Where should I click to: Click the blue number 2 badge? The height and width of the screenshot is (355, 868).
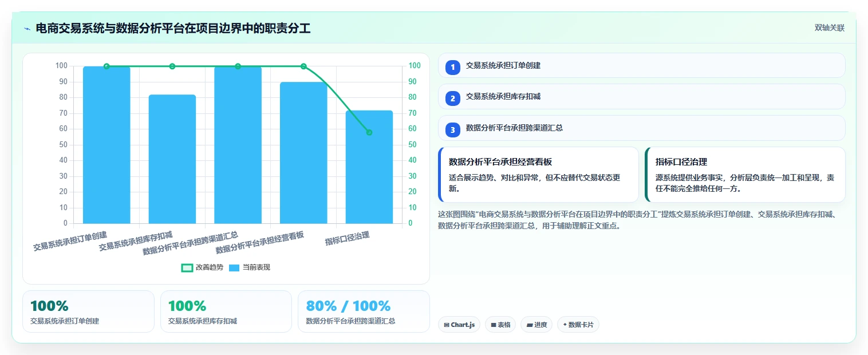point(452,98)
